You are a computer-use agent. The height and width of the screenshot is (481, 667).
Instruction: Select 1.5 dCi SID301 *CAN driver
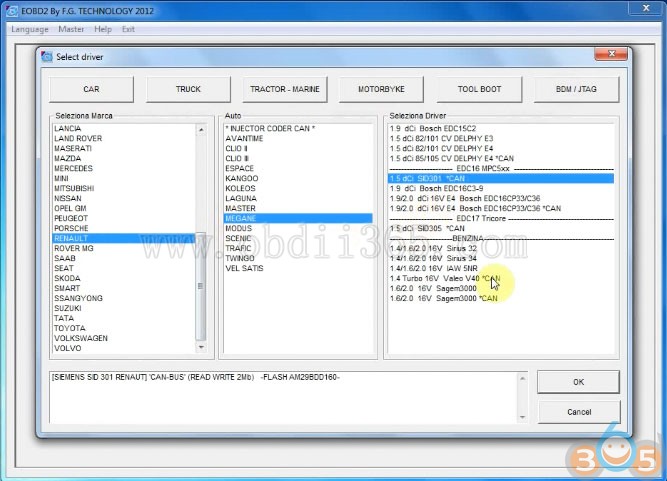501,179
